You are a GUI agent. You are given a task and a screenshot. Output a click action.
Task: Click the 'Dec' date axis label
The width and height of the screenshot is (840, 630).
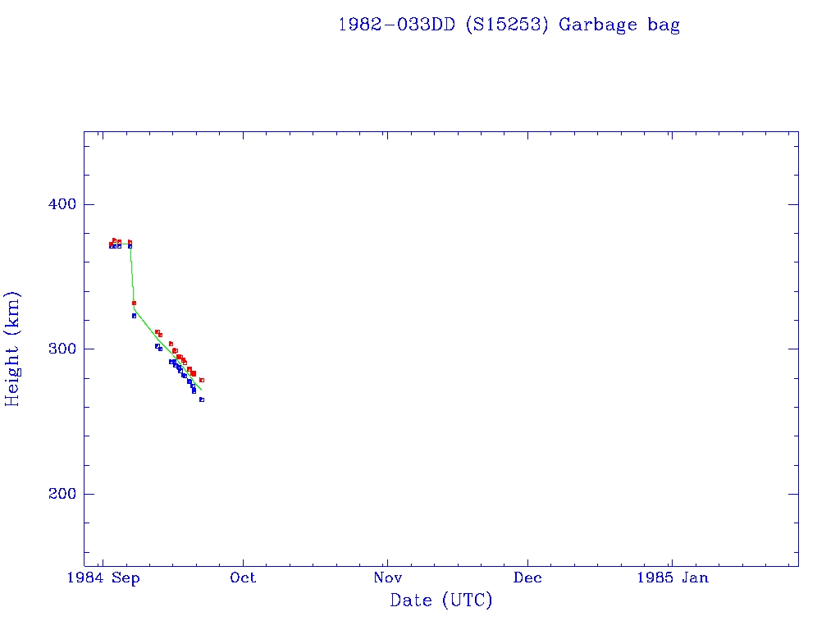527,578
